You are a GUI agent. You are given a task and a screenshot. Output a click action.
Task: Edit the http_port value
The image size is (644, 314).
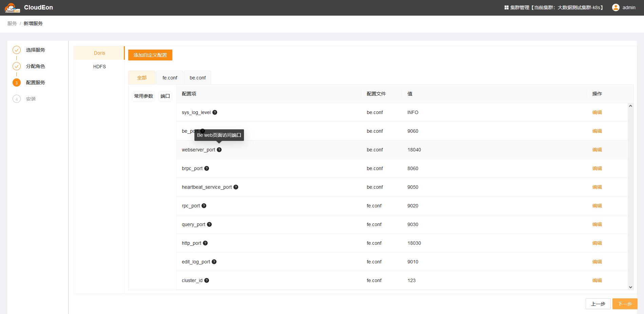597,243
